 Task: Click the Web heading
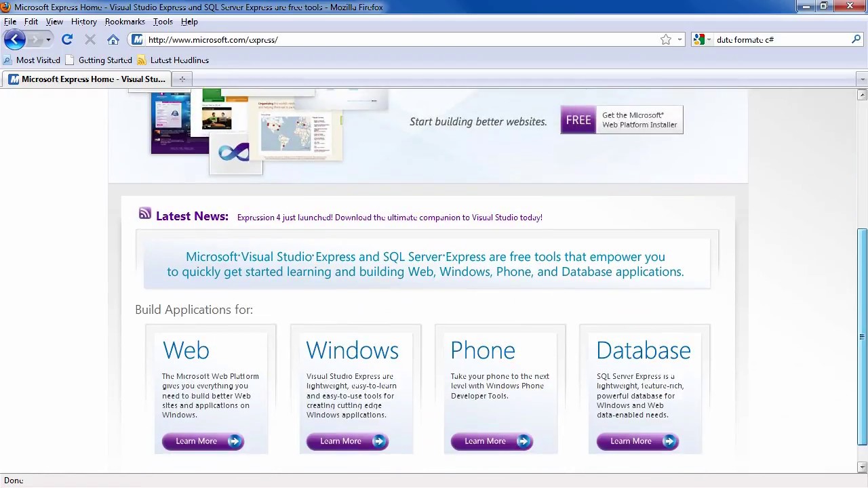tap(186, 350)
